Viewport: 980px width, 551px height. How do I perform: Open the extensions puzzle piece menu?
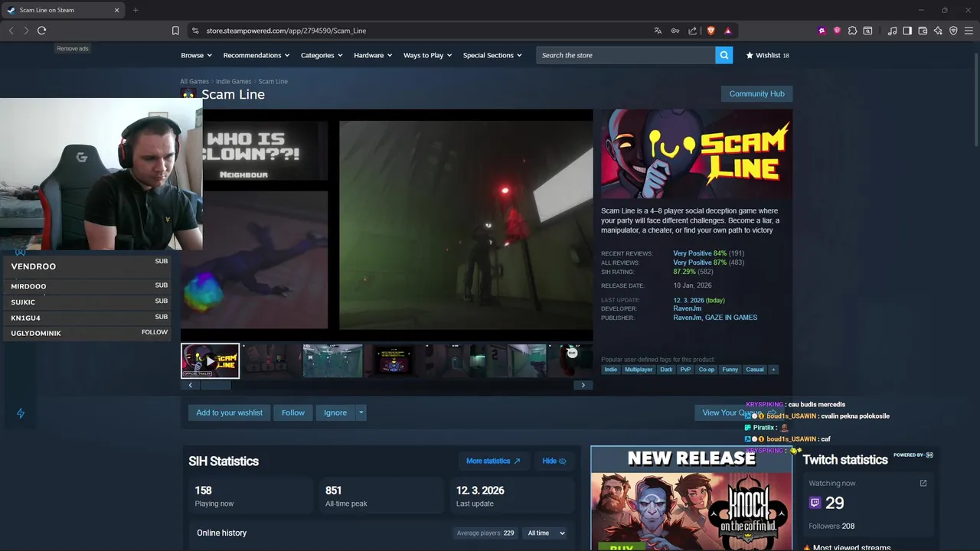click(x=852, y=31)
